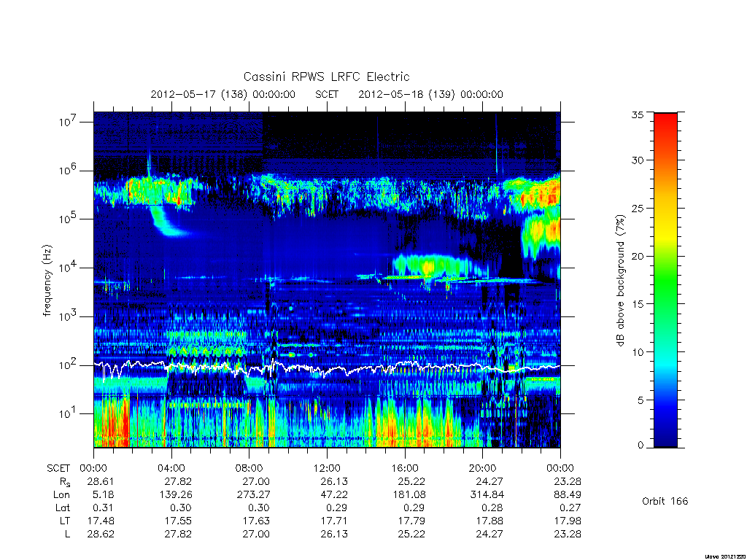747x560 pixels.
Task: Click the color bar value "20"
Action: [x=637, y=256]
